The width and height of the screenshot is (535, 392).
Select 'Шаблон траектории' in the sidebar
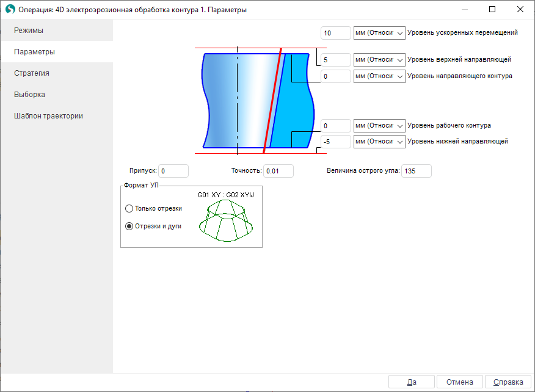point(56,116)
